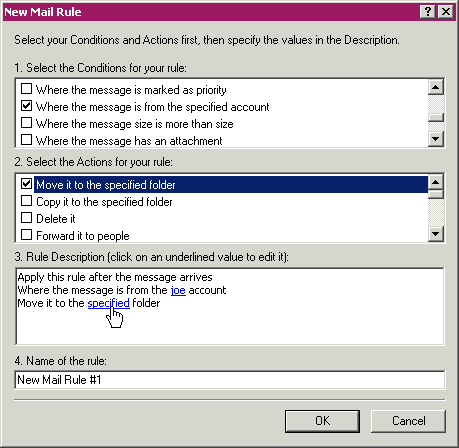
Task: Click the Help question mark title bar icon
Action: click(x=428, y=12)
